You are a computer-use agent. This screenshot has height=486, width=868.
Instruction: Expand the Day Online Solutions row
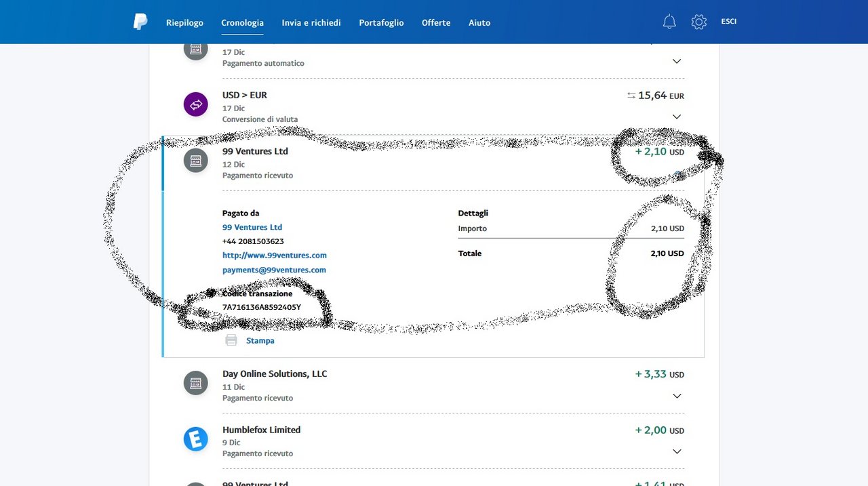676,396
